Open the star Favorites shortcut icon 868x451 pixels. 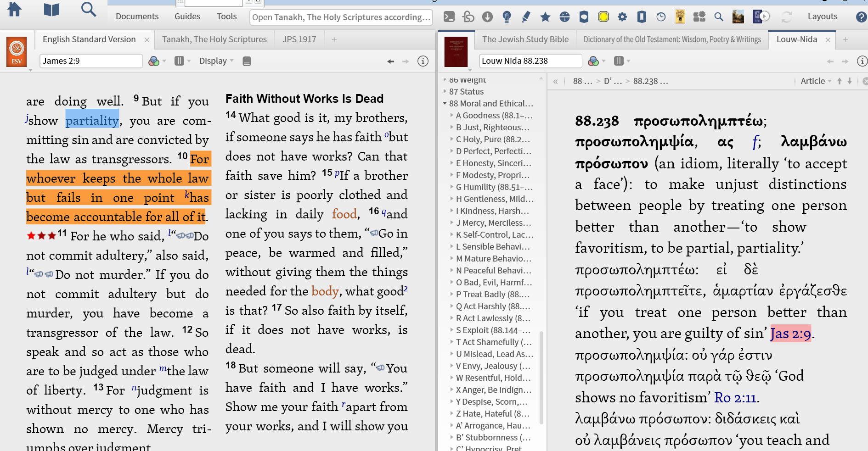click(545, 17)
